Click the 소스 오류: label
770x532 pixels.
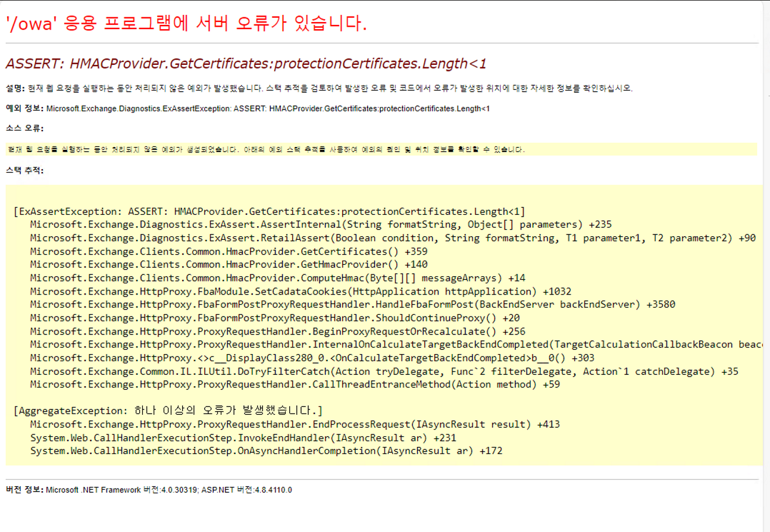[x=25, y=128]
